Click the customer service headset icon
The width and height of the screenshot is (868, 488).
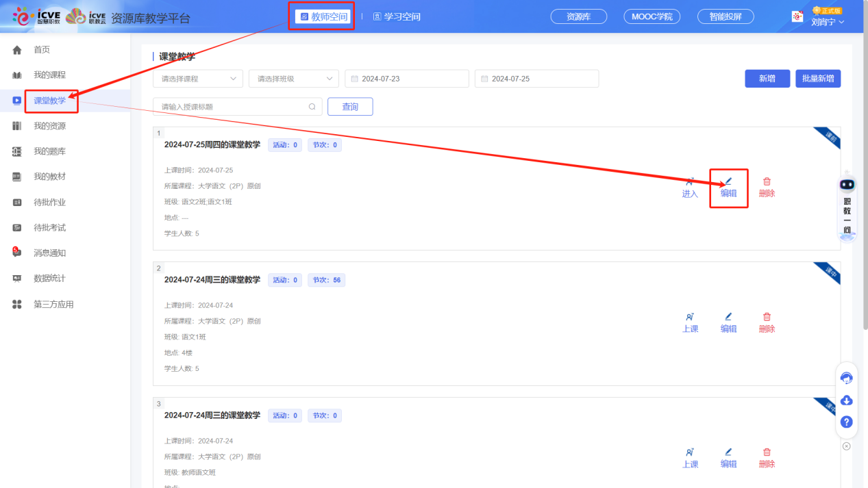(847, 378)
